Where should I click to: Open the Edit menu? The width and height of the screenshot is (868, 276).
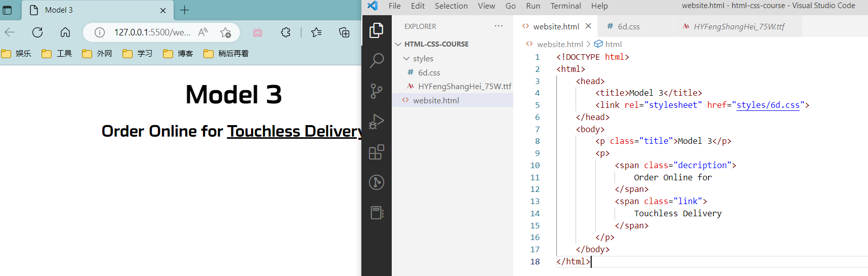tap(418, 6)
